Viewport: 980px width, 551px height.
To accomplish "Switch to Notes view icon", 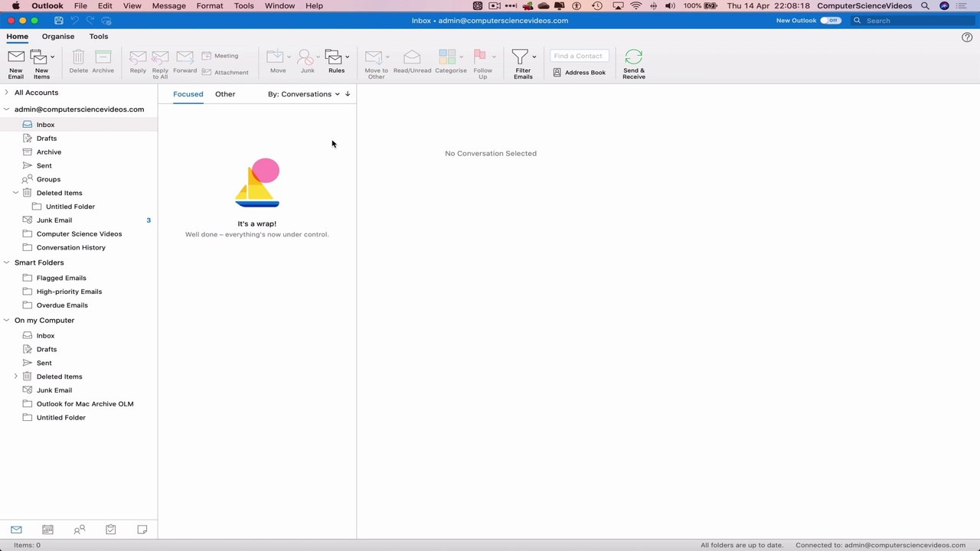I will 142,530.
